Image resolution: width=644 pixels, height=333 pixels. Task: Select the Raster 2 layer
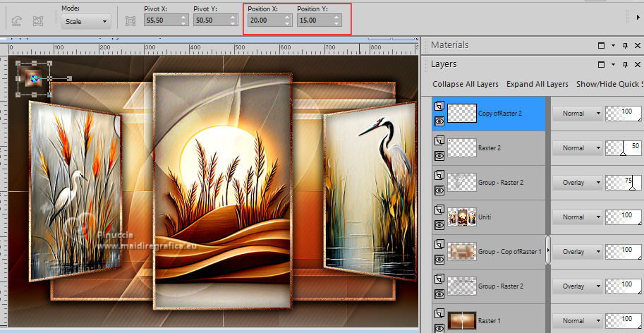pyautogui.click(x=489, y=148)
